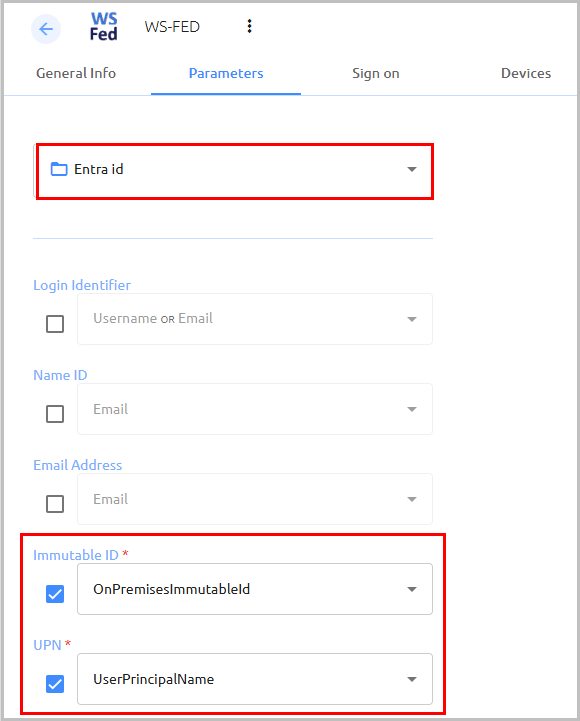Enable the Login Identifier checkbox

[55, 324]
